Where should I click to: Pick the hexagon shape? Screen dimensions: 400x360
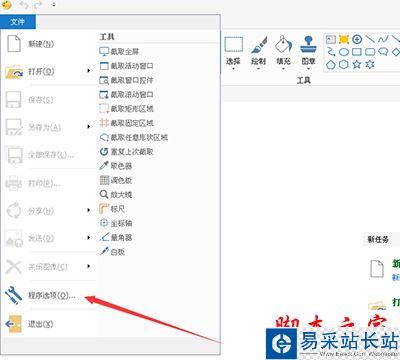pos(344,64)
